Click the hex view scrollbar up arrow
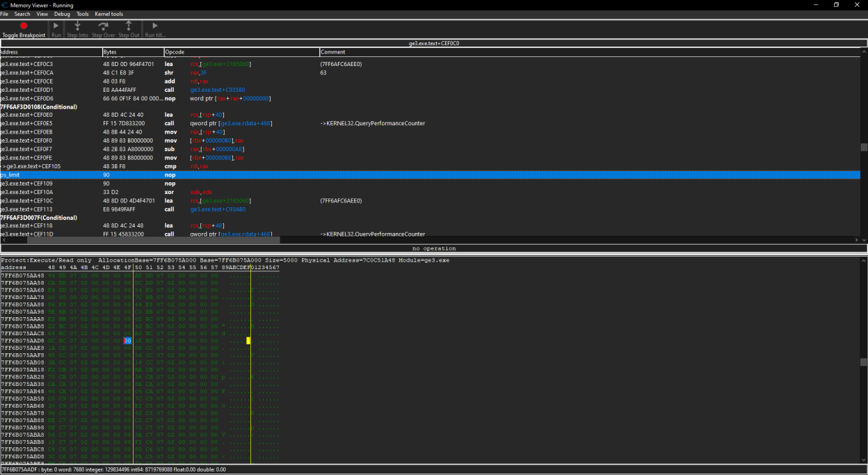Image resolution: width=868 pixels, height=475 pixels. click(x=864, y=261)
